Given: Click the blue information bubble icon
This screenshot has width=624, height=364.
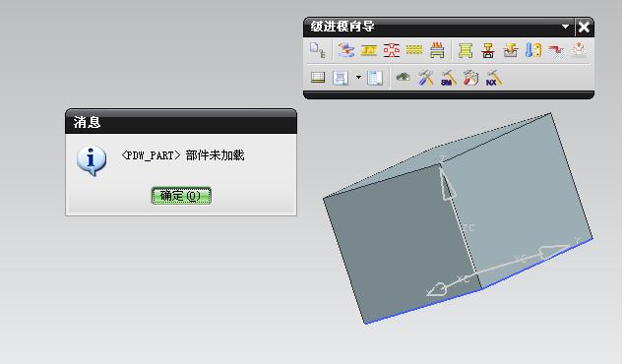Looking at the screenshot, I should coord(92,160).
